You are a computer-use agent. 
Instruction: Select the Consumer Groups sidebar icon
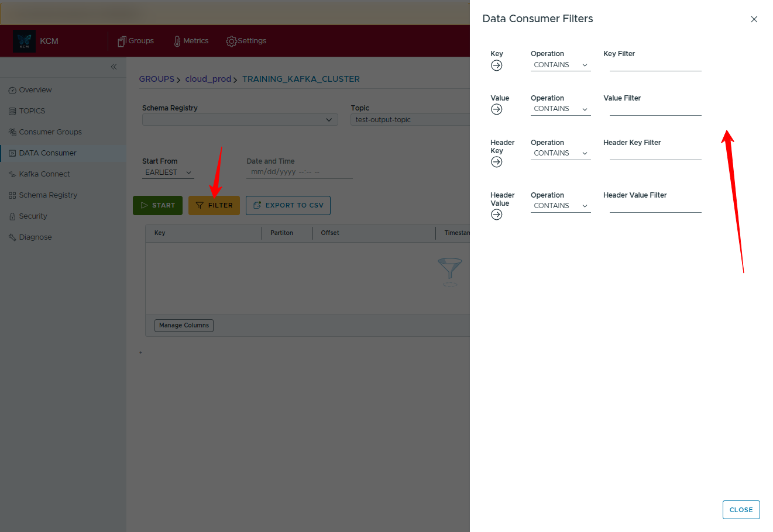coord(13,132)
